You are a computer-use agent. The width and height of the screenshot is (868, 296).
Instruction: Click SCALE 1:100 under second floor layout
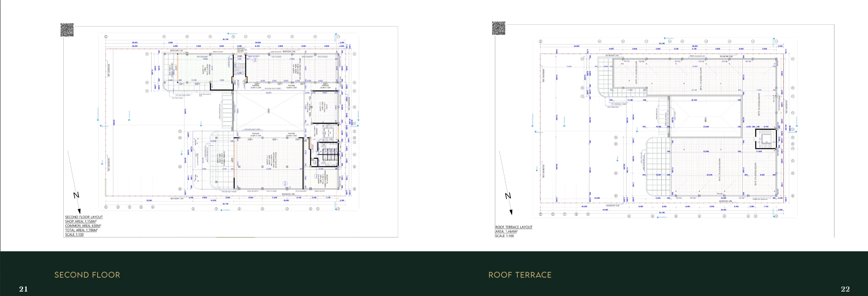(74, 234)
